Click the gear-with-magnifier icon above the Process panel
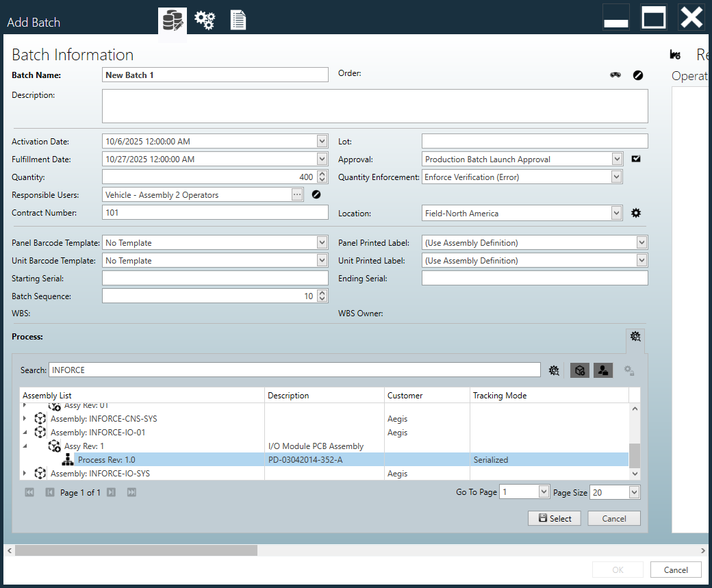 (635, 337)
